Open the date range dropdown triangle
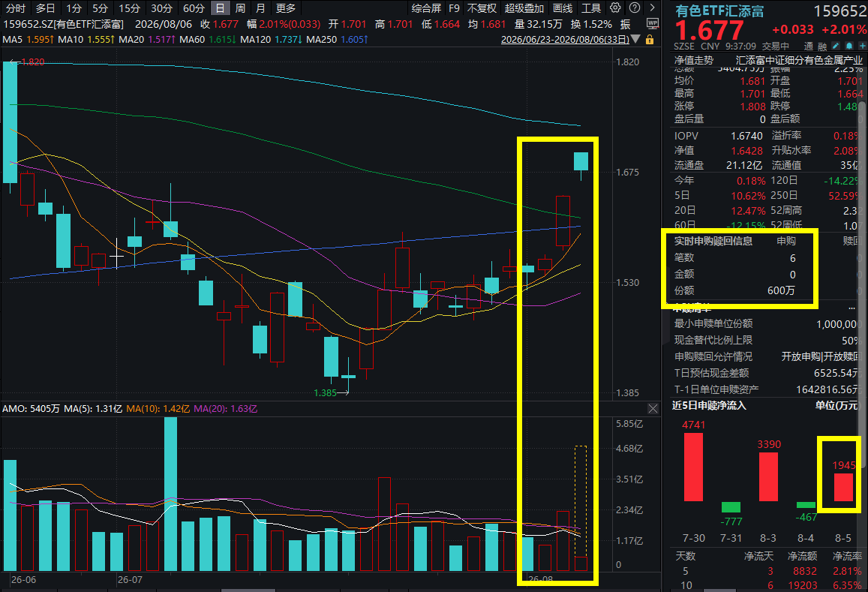This screenshot has height=592, width=868. coord(635,39)
